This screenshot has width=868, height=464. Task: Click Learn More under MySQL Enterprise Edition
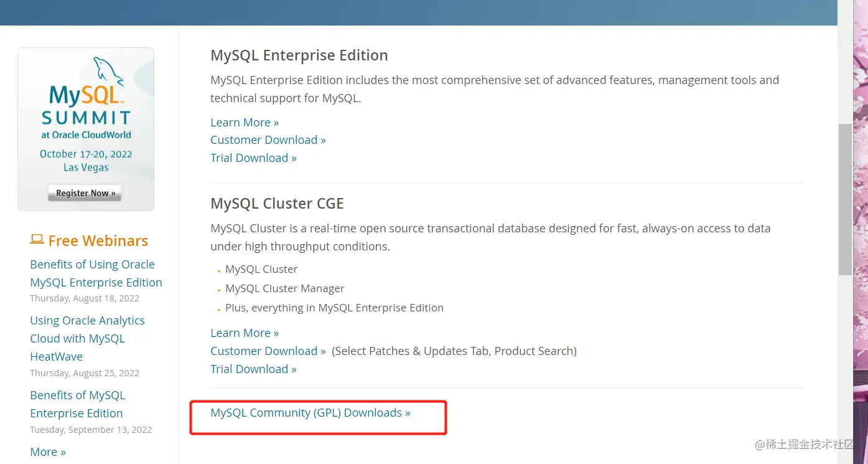pyautogui.click(x=245, y=123)
